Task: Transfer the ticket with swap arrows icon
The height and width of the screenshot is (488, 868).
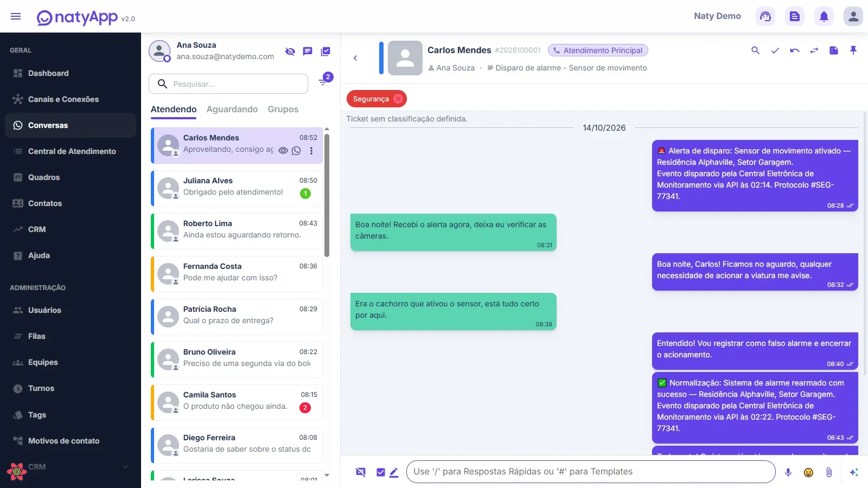Action: (x=814, y=50)
